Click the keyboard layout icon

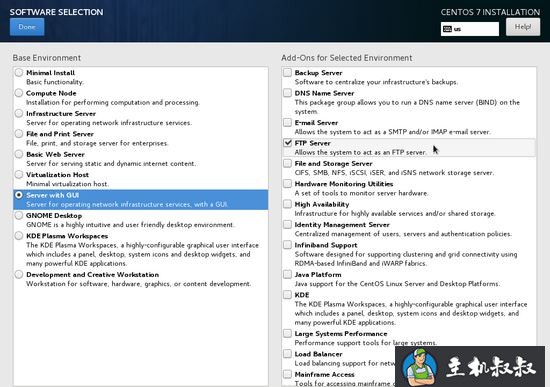pos(447,29)
